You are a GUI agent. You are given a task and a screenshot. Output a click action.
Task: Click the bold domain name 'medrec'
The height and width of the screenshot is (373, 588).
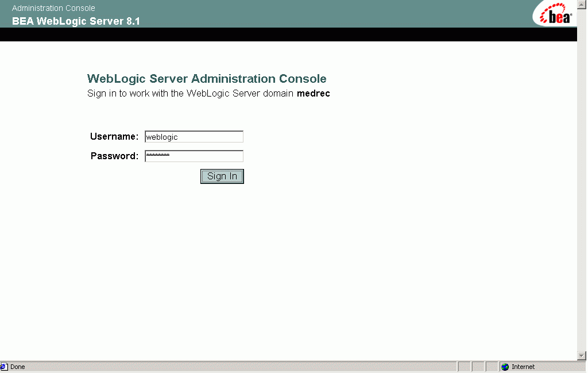(314, 94)
